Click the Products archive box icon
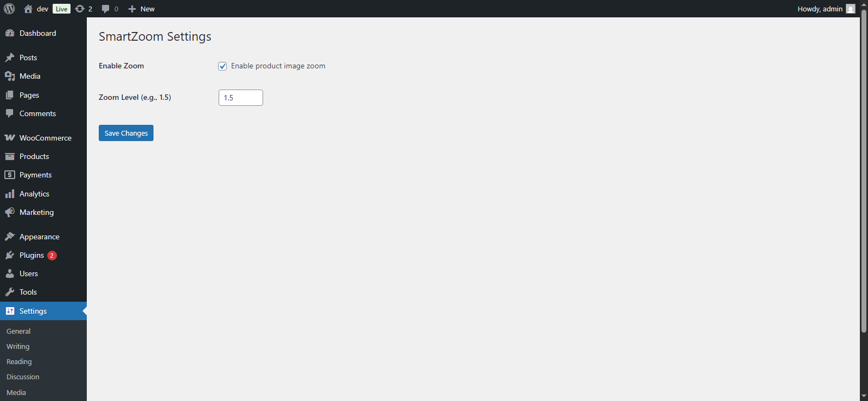The image size is (868, 401). click(x=10, y=156)
